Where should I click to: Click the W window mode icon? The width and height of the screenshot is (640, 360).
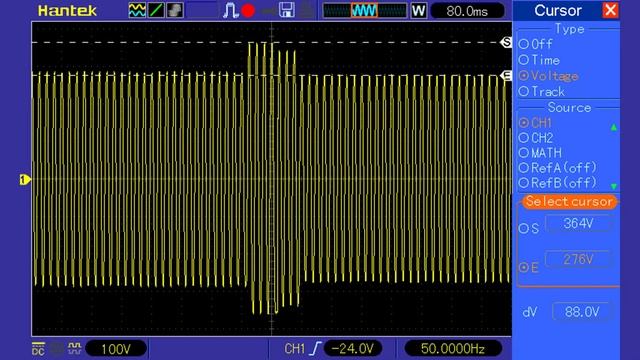click(x=418, y=10)
